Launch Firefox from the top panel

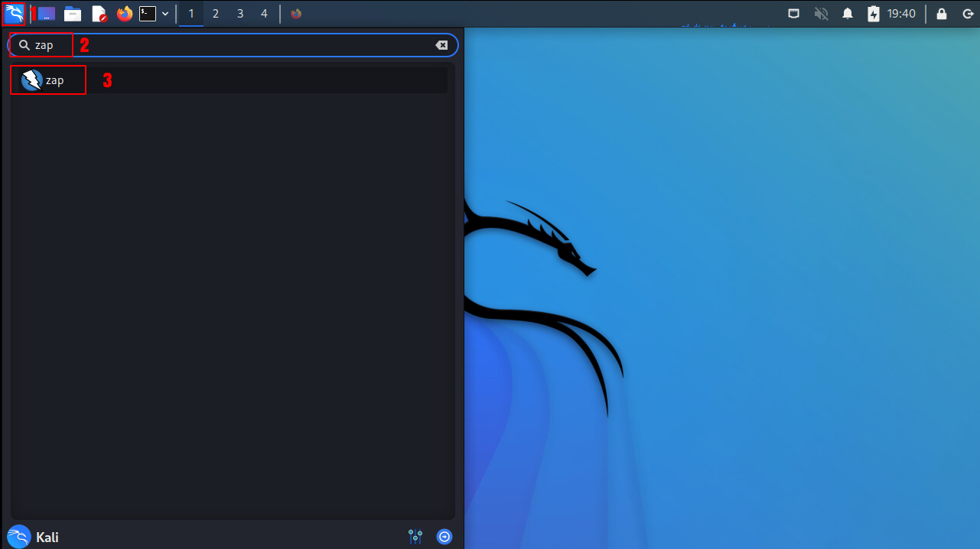point(125,14)
